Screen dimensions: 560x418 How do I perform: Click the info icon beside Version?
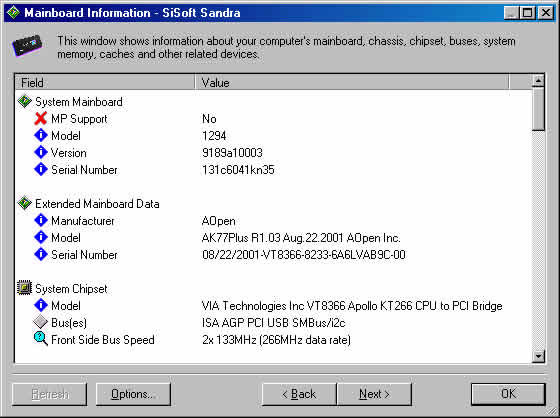pyautogui.click(x=41, y=153)
